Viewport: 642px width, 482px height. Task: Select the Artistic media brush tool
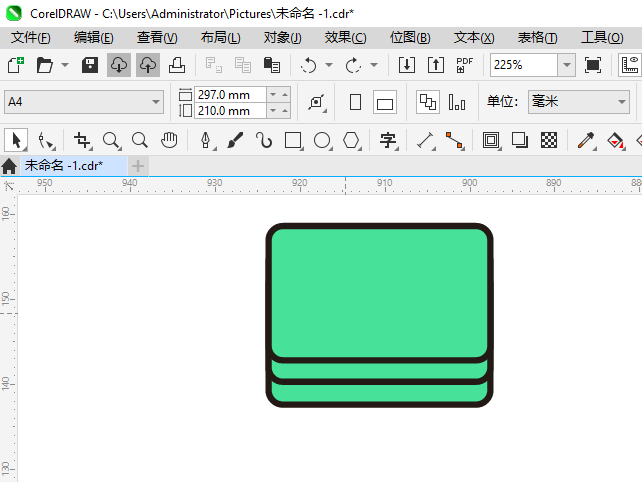235,140
